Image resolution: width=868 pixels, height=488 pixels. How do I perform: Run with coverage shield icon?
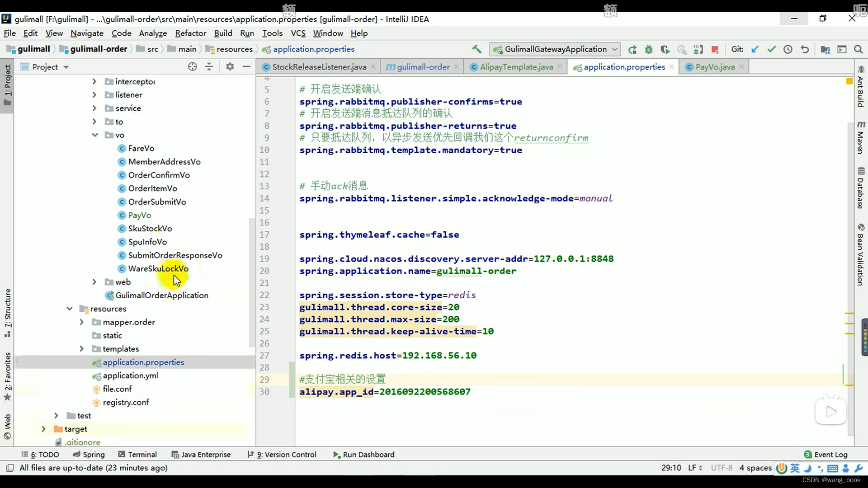(x=665, y=49)
